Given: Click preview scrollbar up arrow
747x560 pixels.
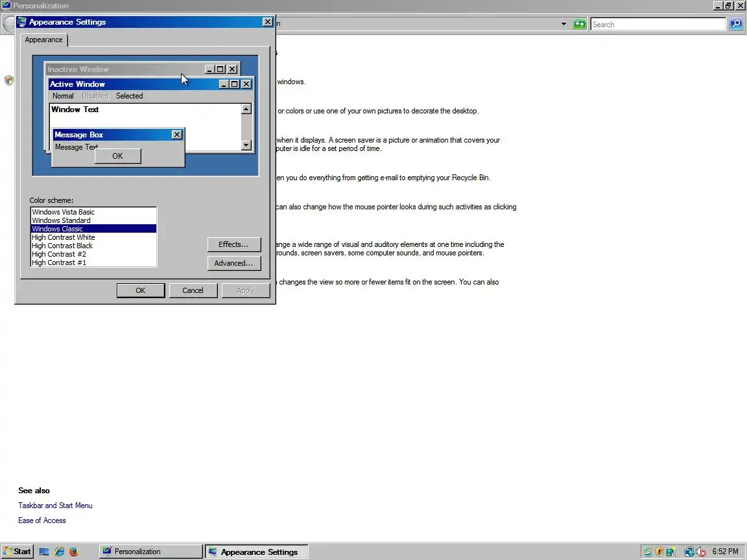Looking at the screenshot, I should (246, 109).
